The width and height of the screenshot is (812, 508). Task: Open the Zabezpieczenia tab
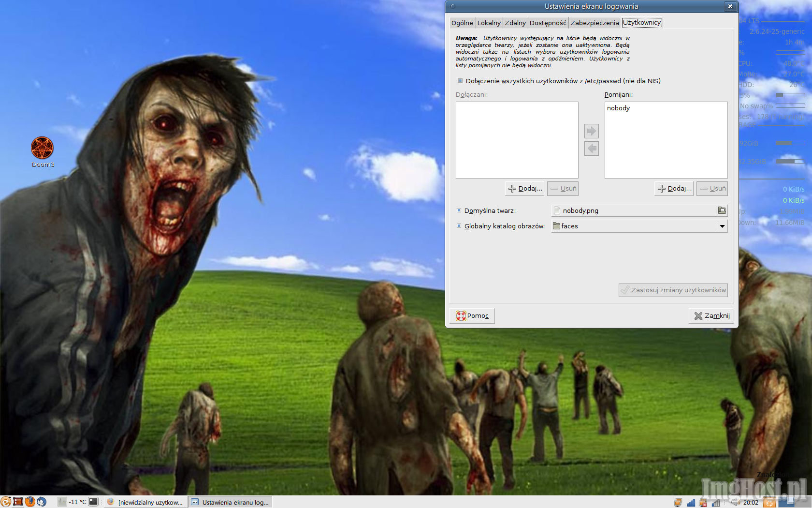(594, 23)
